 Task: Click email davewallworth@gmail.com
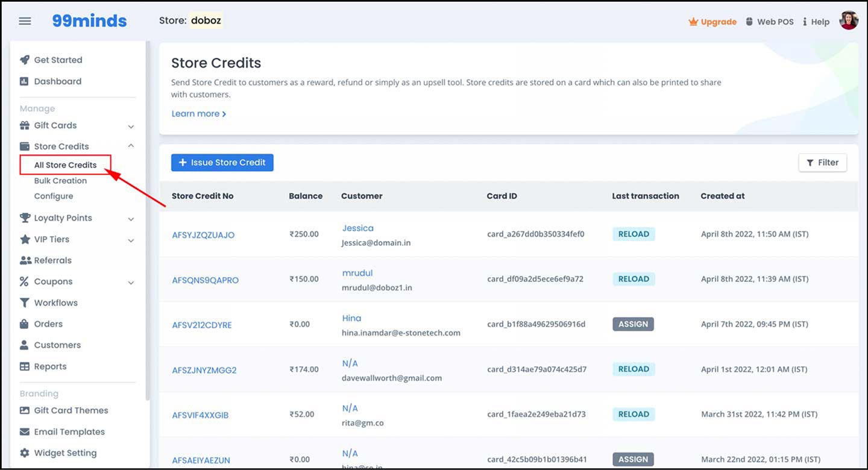(x=392, y=378)
